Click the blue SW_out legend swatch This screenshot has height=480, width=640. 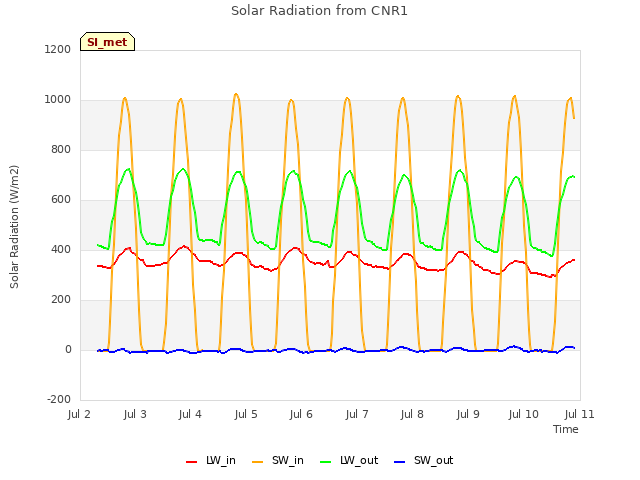coord(400,461)
